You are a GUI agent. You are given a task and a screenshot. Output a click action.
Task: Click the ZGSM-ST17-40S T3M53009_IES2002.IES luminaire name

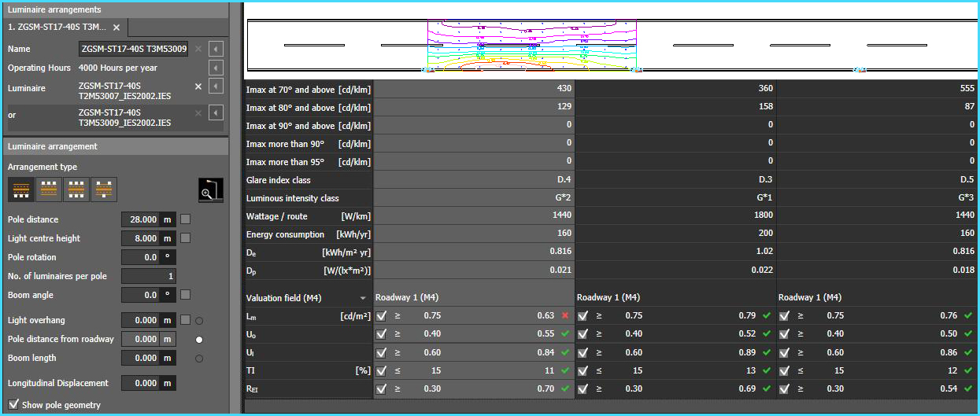pos(124,117)
